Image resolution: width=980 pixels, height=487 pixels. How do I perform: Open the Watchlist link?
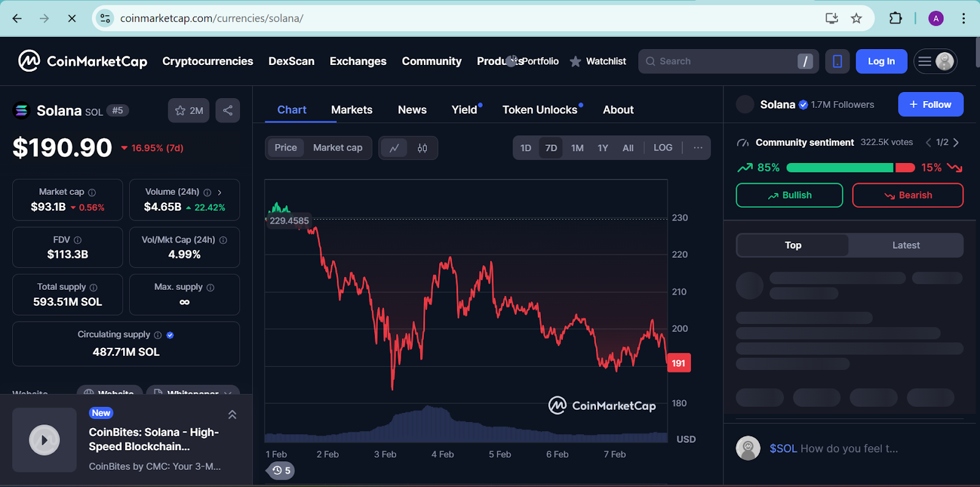[x=598, y=61]
